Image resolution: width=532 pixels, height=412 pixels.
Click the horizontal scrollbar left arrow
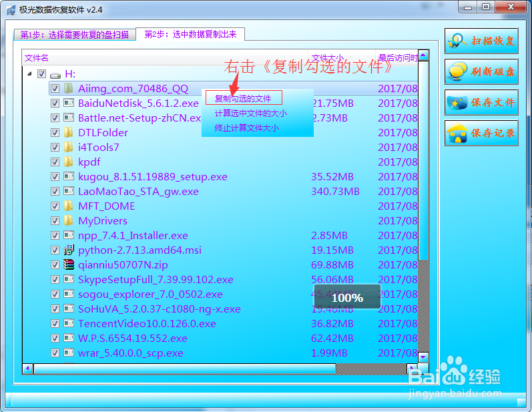pyautogui.click(x=28, y=369)
